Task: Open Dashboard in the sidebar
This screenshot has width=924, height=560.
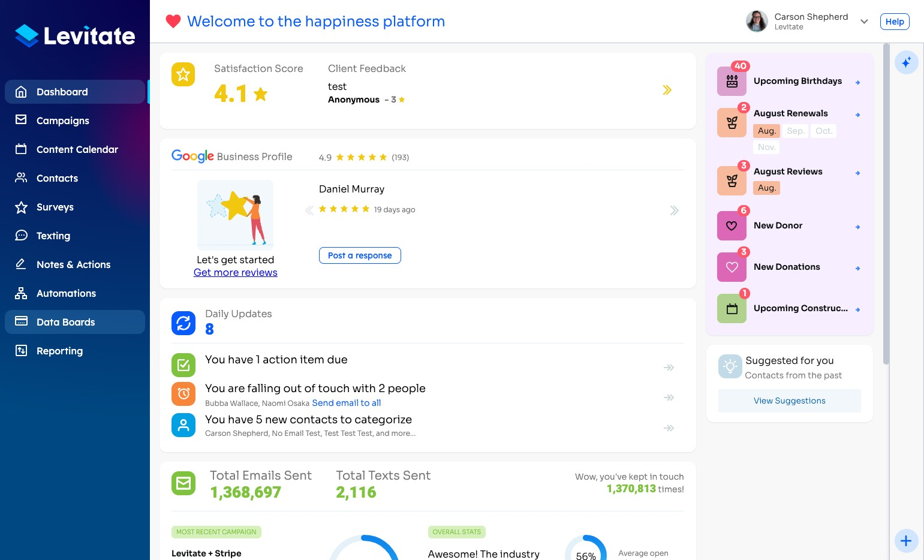Action: [75, 92]
